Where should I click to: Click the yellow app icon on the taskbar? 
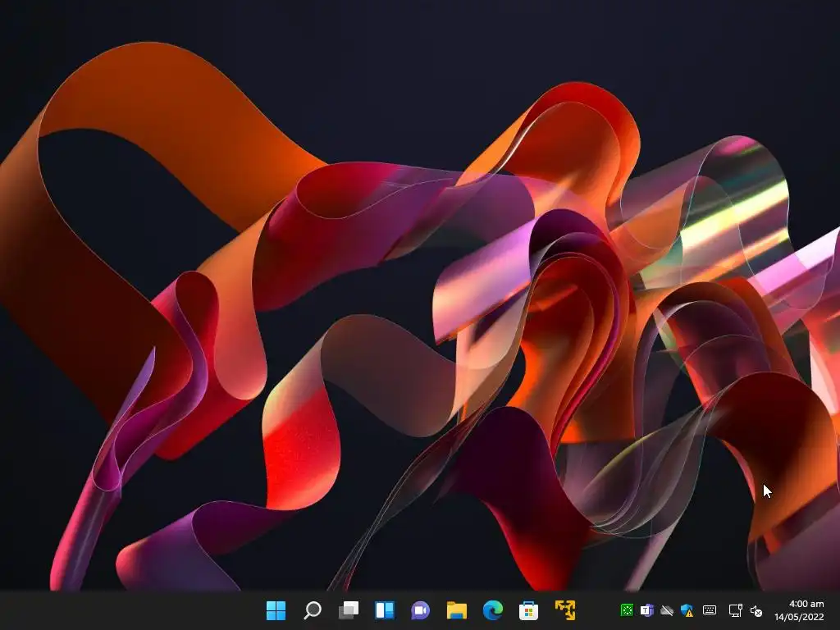coord(565,610)
